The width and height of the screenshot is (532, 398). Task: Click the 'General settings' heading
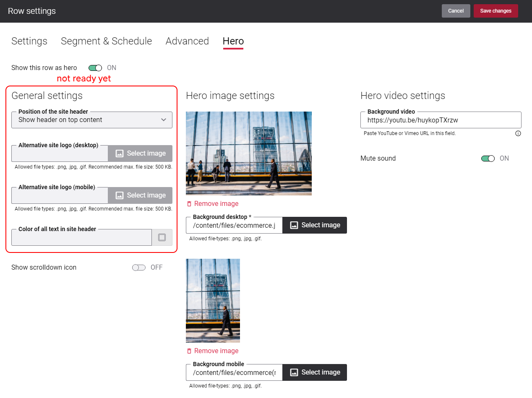(x=47, y=96)
